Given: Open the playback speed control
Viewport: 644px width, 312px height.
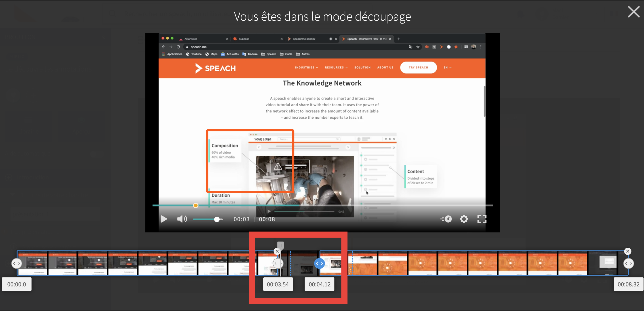Looking at the screenshot, I should (x=446, y=219).
